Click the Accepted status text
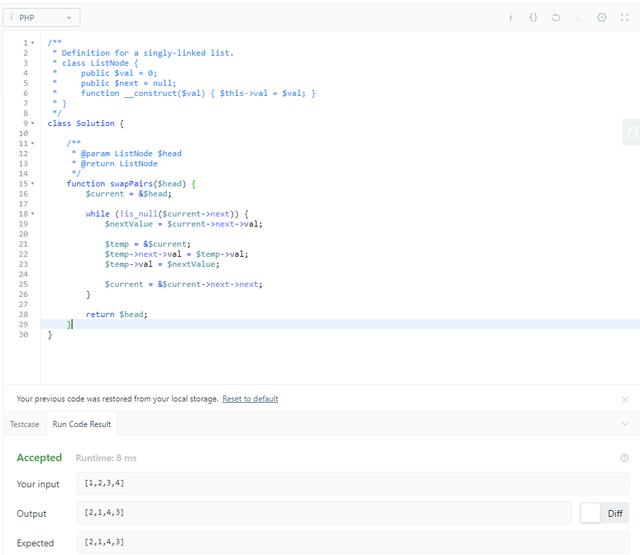The image size is (640, 555). click(x=39, y=458)
